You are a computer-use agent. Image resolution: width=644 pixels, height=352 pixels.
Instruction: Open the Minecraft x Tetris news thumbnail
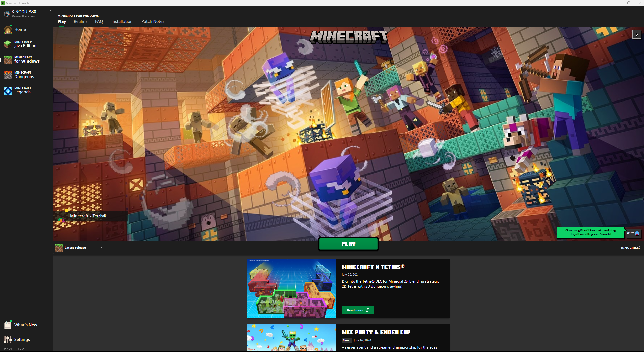pyautogui.click(x=291, y=289)
